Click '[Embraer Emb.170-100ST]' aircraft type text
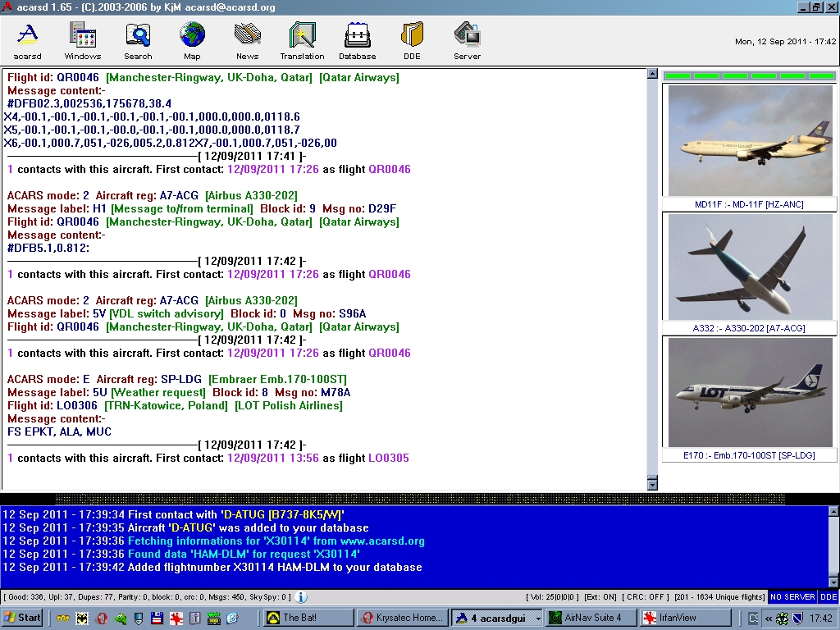This screenshot has width=840, height=630. pyautogui.click(x=277, y=379)
